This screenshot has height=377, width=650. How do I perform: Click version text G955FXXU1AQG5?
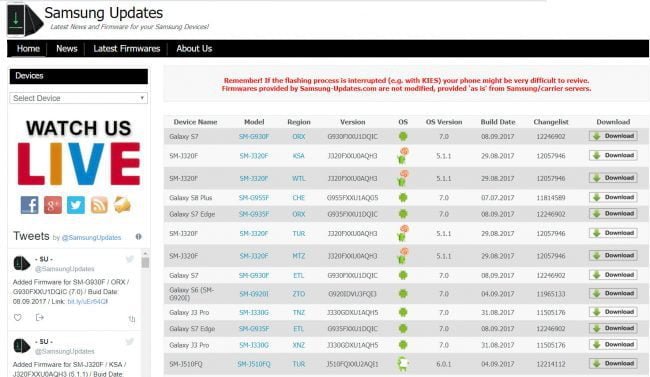(x=352, y=198)
